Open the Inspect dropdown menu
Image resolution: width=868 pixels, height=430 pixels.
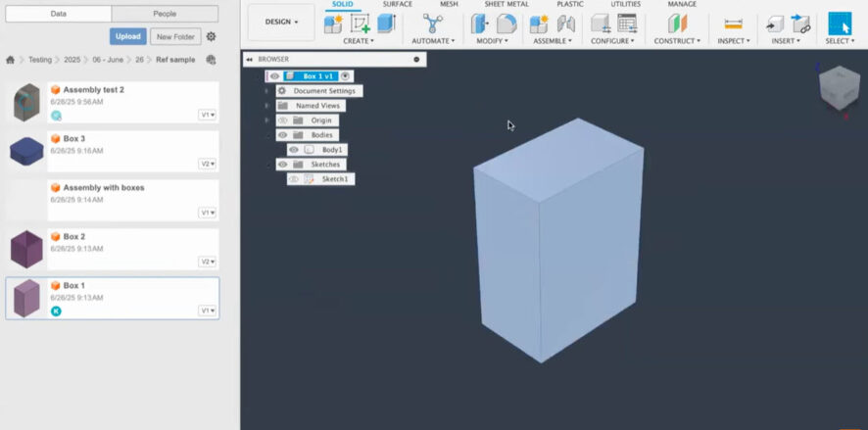tap(734, 41)
